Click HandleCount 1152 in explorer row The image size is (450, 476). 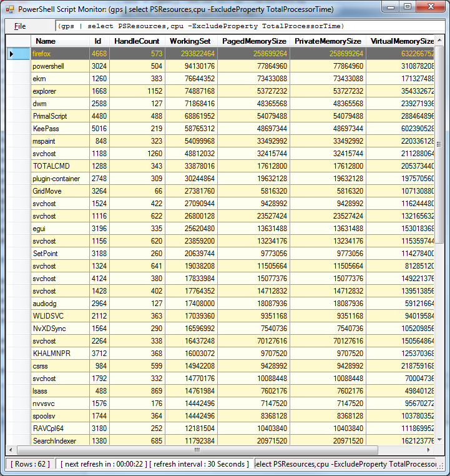click(x=137, y=91)
